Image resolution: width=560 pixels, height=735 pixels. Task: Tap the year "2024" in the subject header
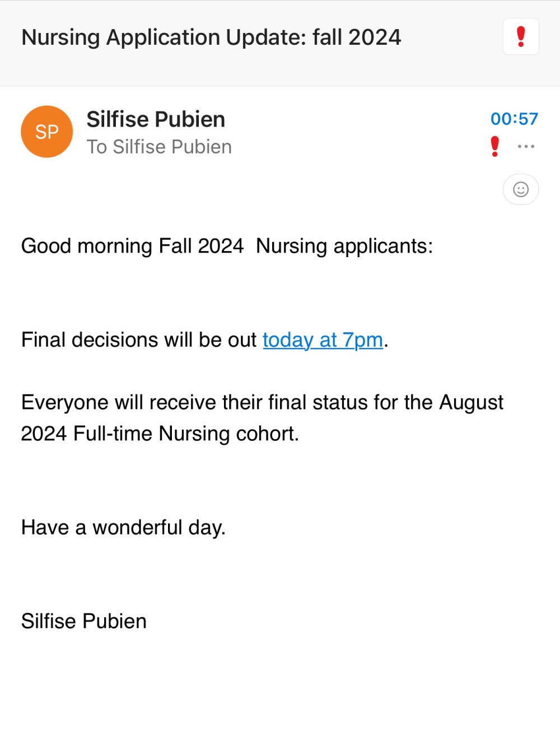[x=375, y=38]
